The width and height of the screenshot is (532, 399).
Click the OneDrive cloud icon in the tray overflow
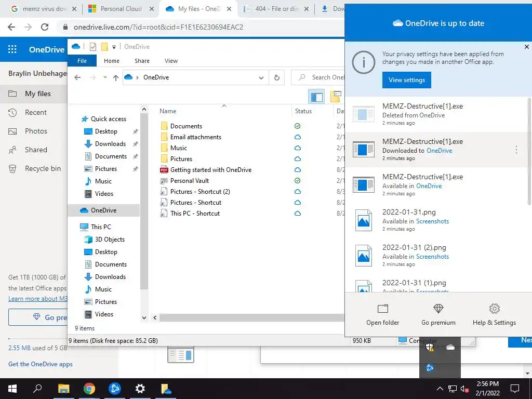(450, 347)
